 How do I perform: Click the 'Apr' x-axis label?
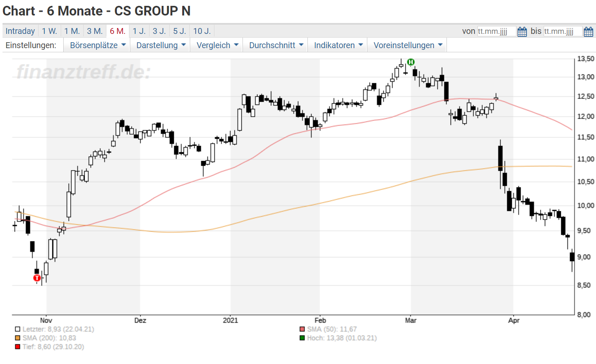(x=514, y=320)
